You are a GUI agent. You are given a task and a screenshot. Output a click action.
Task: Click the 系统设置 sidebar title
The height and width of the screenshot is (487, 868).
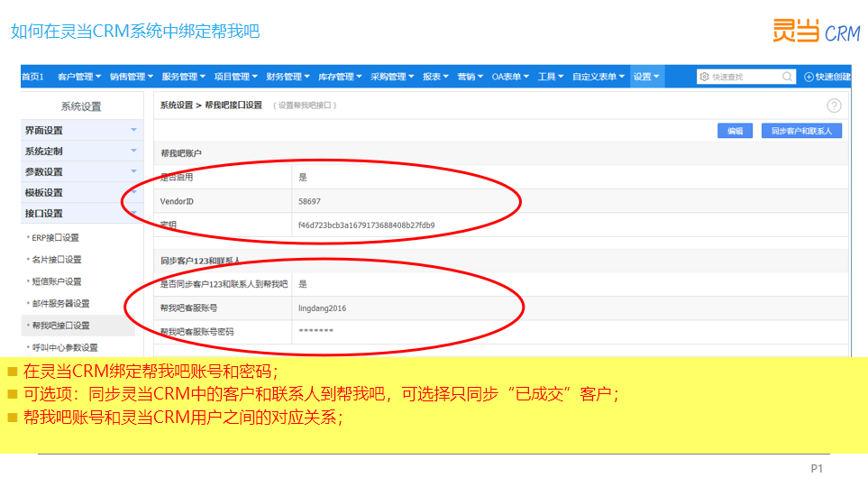[x=81, y=106]
